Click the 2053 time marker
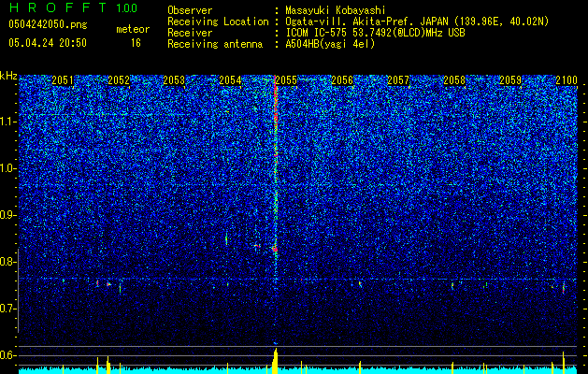Screen dimensions: 588x374 pyautogui.click(x=175, y=80)
